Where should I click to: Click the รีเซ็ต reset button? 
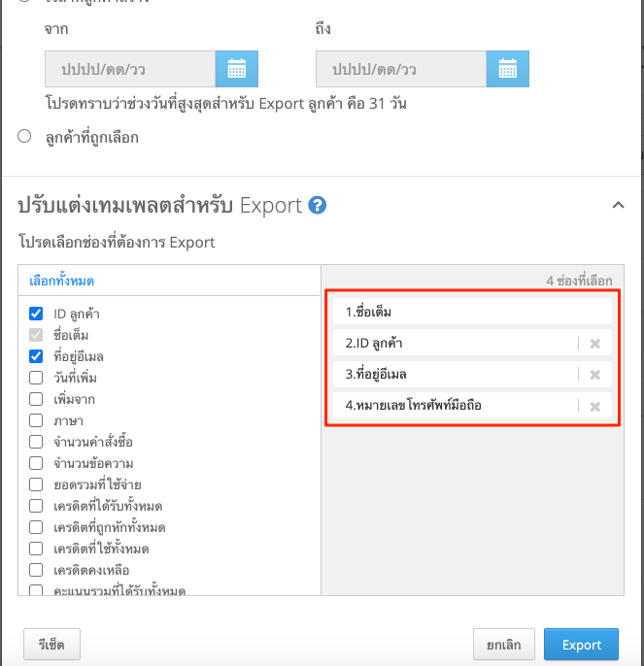click(x=51, y=645)
